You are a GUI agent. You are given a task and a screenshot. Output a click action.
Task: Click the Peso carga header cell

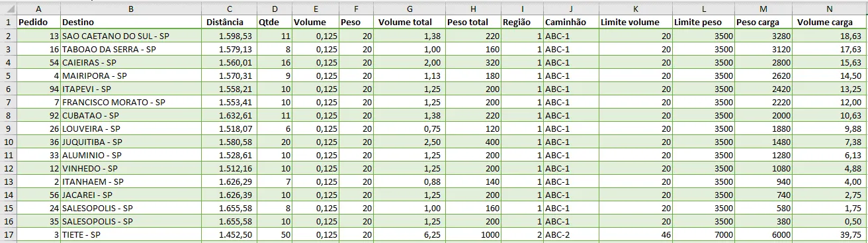click(x=764, y=23)
